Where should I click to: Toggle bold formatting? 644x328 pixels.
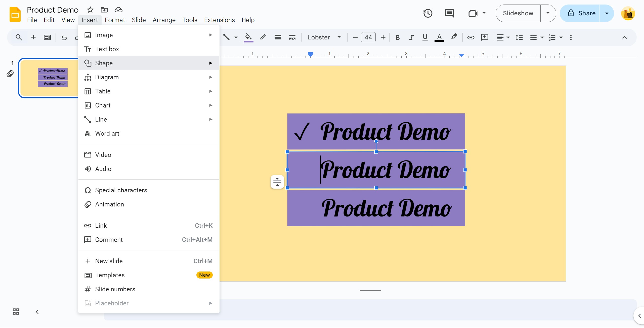[398, 37]
